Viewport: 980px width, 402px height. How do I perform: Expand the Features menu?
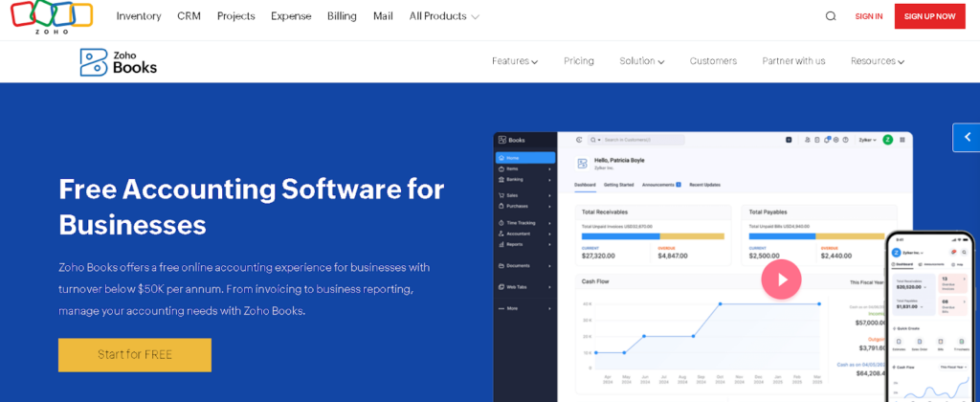point(514,61)
